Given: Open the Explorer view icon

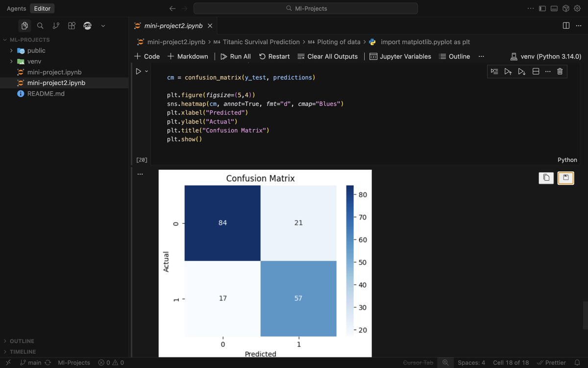Looking at the screenshot, I should coord(24,26).
